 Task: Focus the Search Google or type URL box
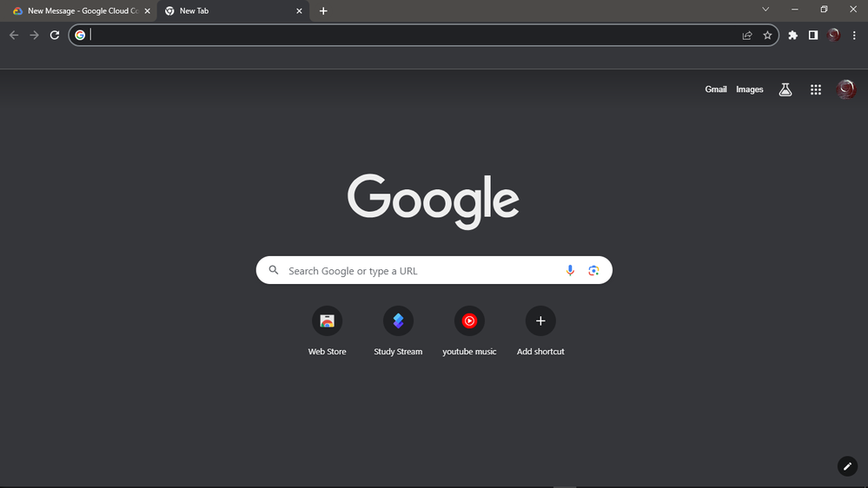(x=434, y=270)
